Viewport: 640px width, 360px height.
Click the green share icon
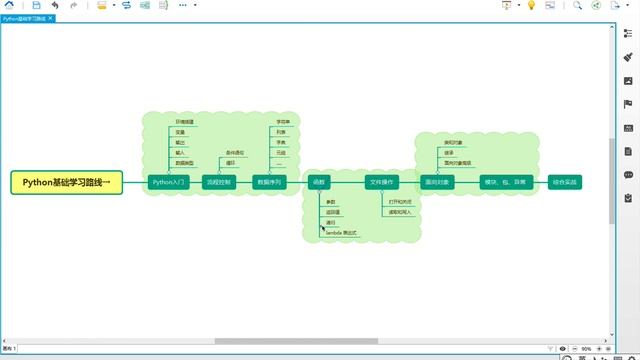pos(596,5)
